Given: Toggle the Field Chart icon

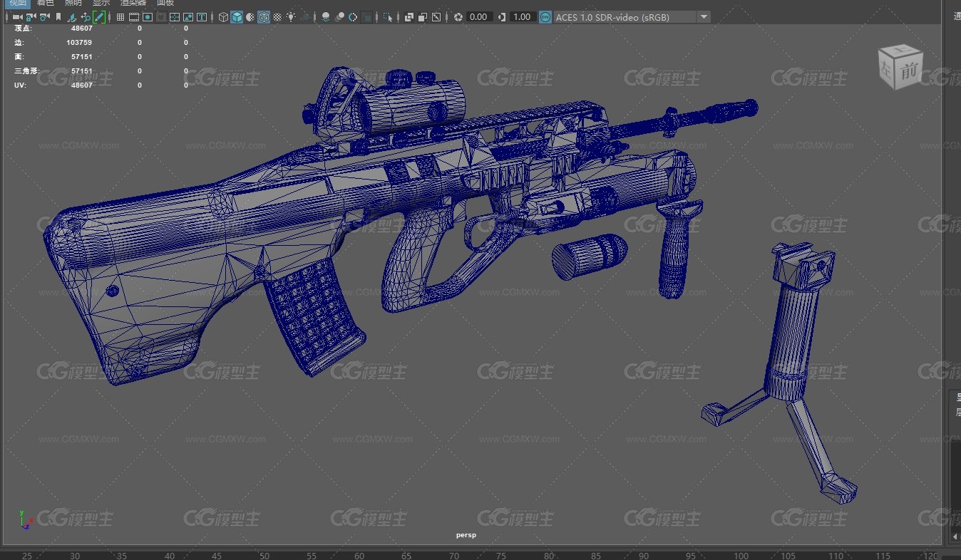Looking at the screenshot, I should coord(175,16).
